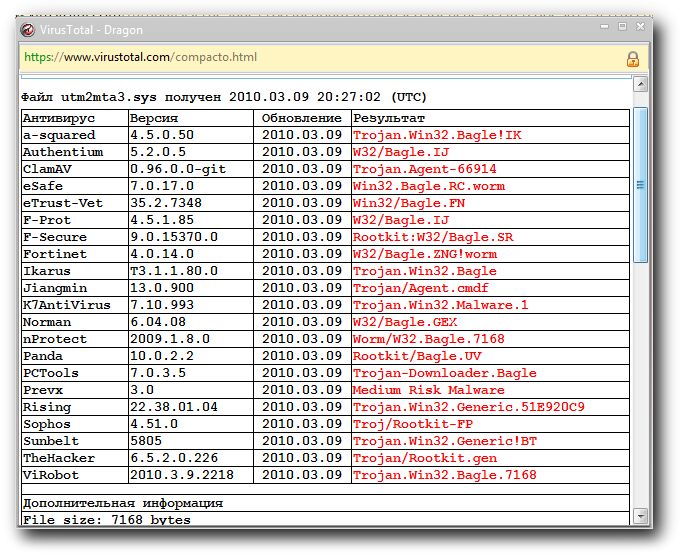Select the 'Sophos' antivirus cell
Image resolution: width=682 pixels, height=558 pixels.
point(75,424)
